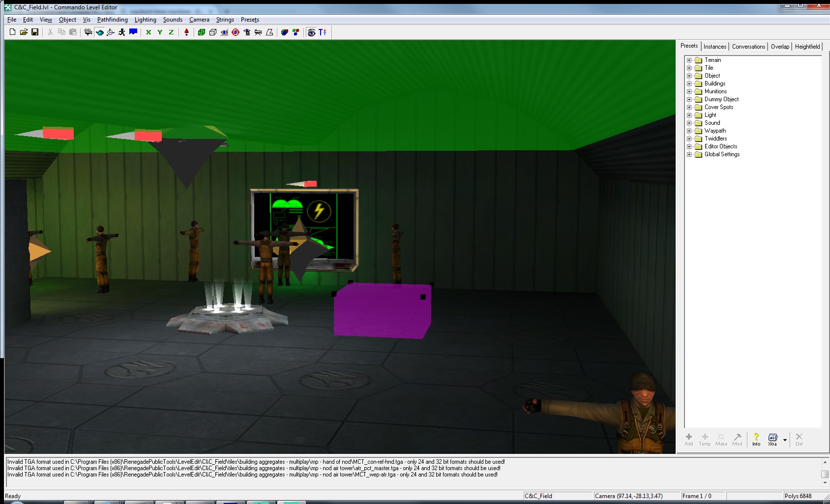Expand the Buildings preset folder
This screenshot has width=830, height=504.
[x=689, y=84]
